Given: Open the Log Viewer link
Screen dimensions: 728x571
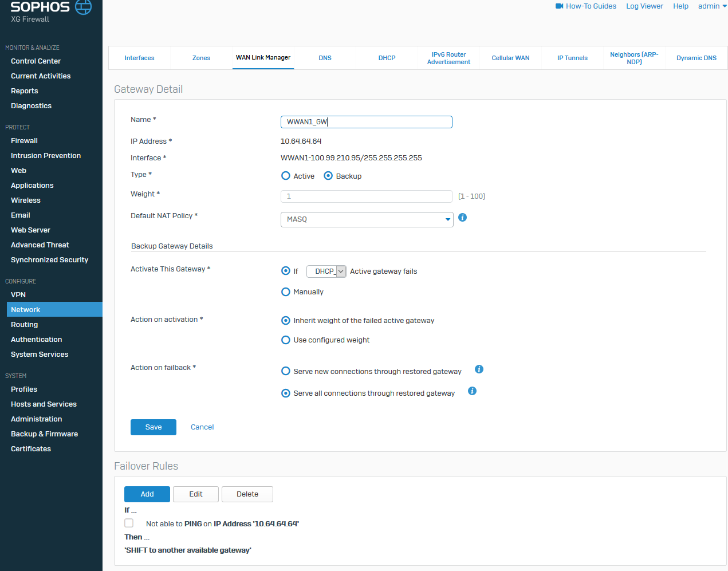Looking at the screenshot, I should click(x=644, y=6).
